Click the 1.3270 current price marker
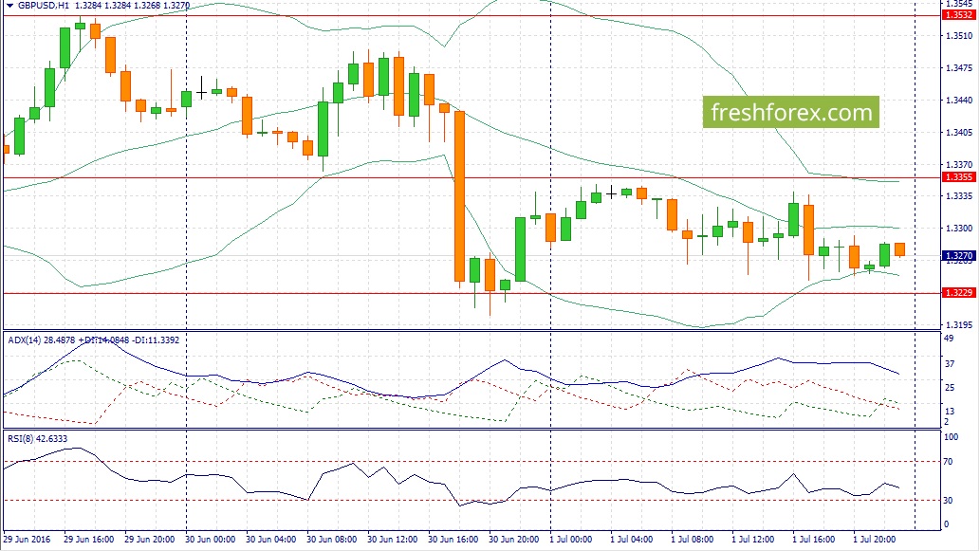Viewport: 980px width, 551px height. click(x=959, y=256)
